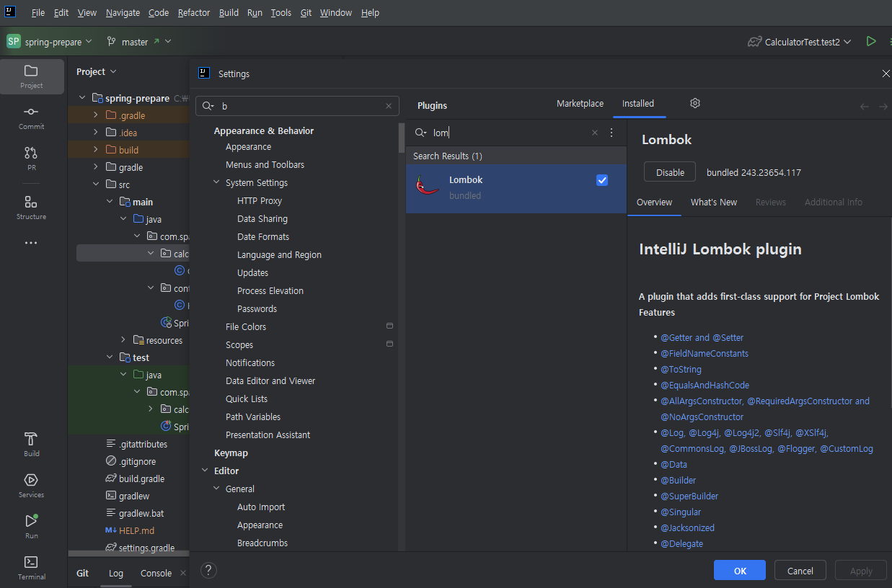Open the Git menu

point(306,13)
